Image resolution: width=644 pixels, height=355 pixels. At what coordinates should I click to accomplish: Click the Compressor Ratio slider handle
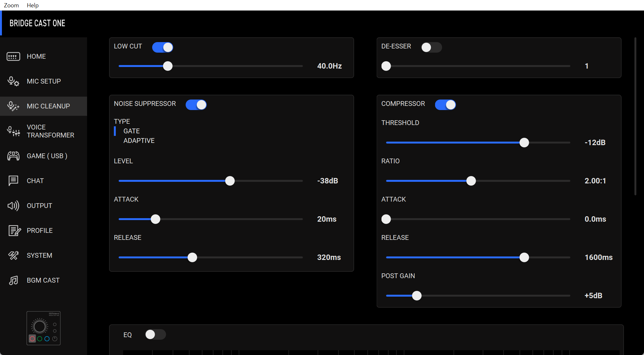[471, 181]
